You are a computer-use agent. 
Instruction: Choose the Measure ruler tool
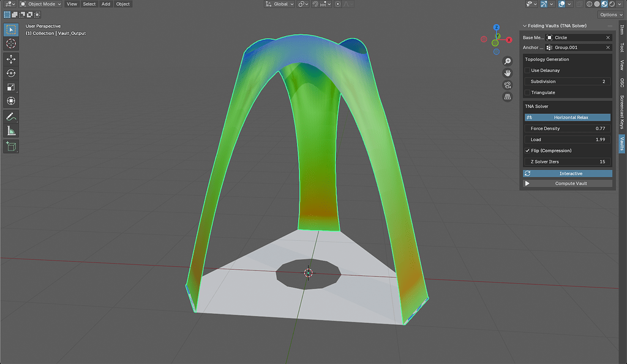click(11, 131)
